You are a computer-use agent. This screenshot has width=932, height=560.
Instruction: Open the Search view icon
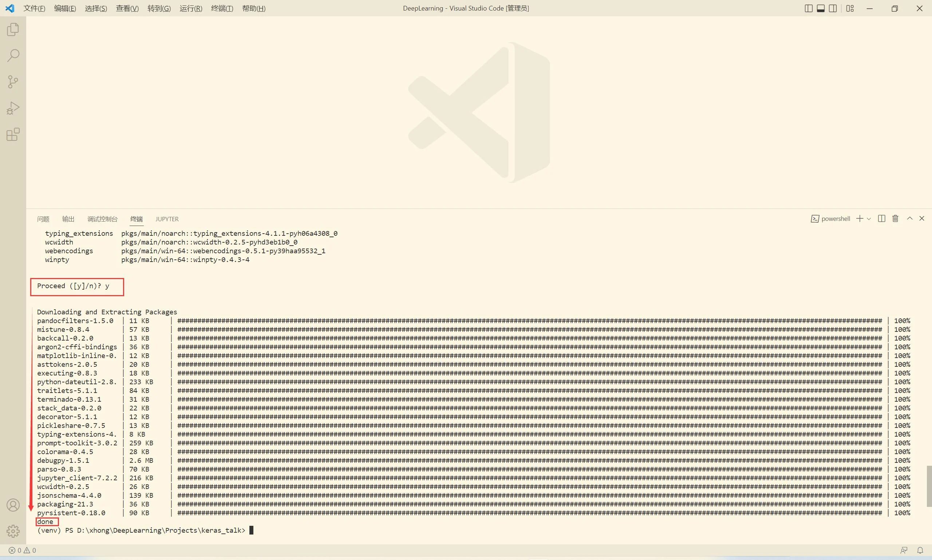point(13,55)
